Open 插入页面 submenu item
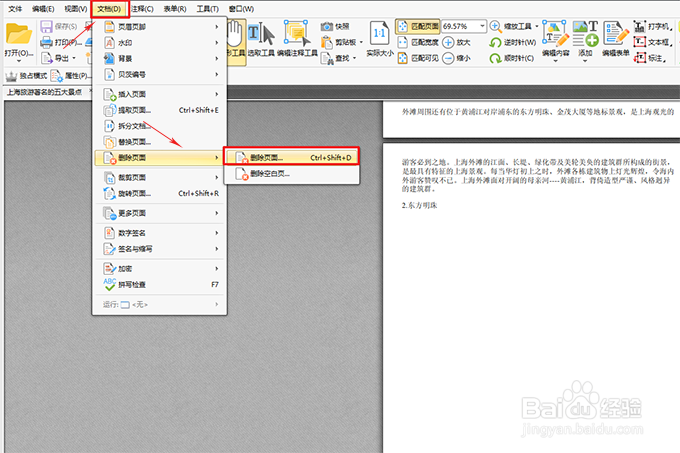680x453 pixels. 160,94
